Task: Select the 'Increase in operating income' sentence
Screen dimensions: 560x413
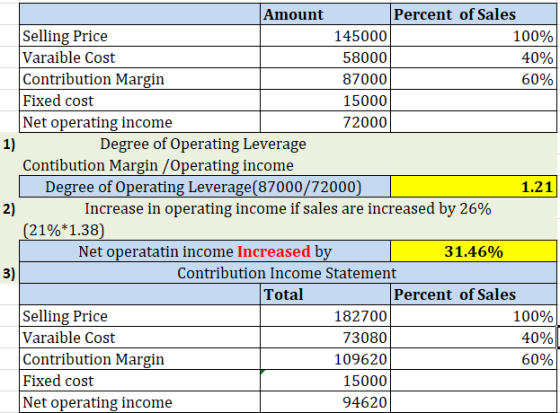Action: (288, 209)
